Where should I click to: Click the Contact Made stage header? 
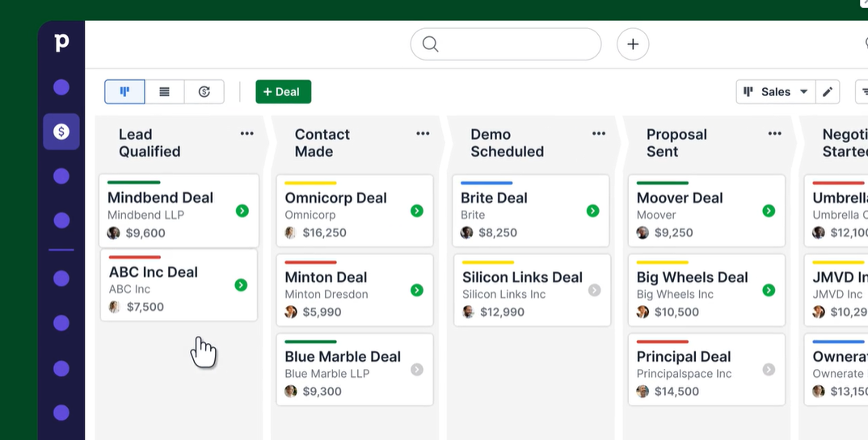[322, 143]
